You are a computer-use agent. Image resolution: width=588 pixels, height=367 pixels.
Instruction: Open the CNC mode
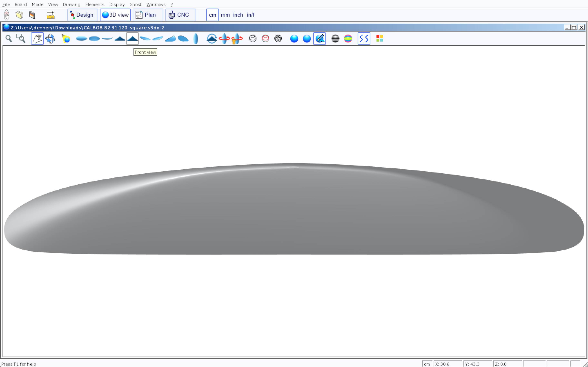coord(180,15)
